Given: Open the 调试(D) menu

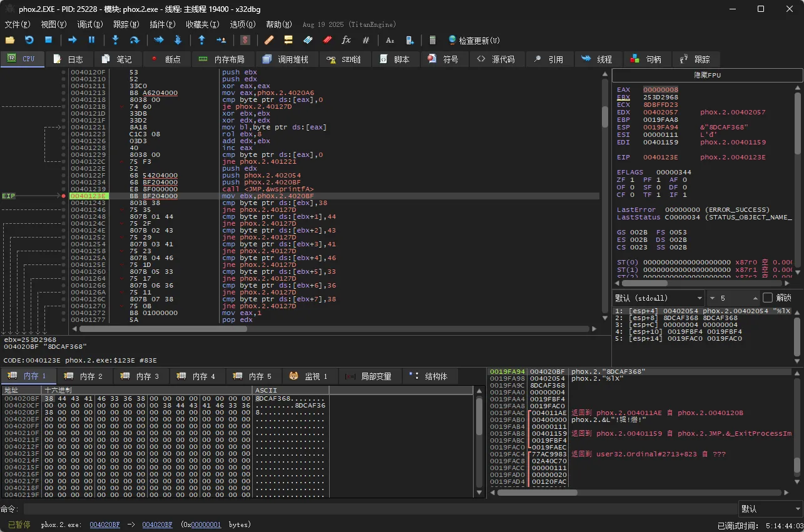Looking at the screenshot, I should [90, 24].
